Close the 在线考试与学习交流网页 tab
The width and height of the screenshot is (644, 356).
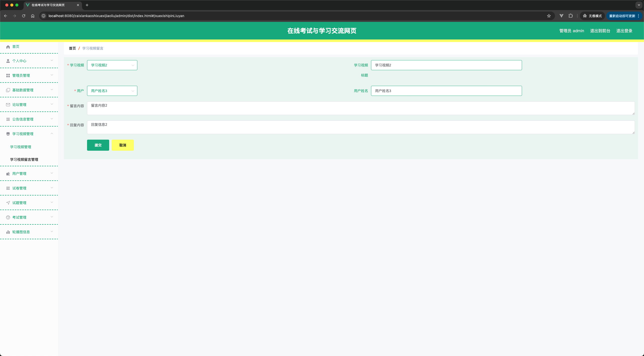pyautogui.click(x=78, y=5)
